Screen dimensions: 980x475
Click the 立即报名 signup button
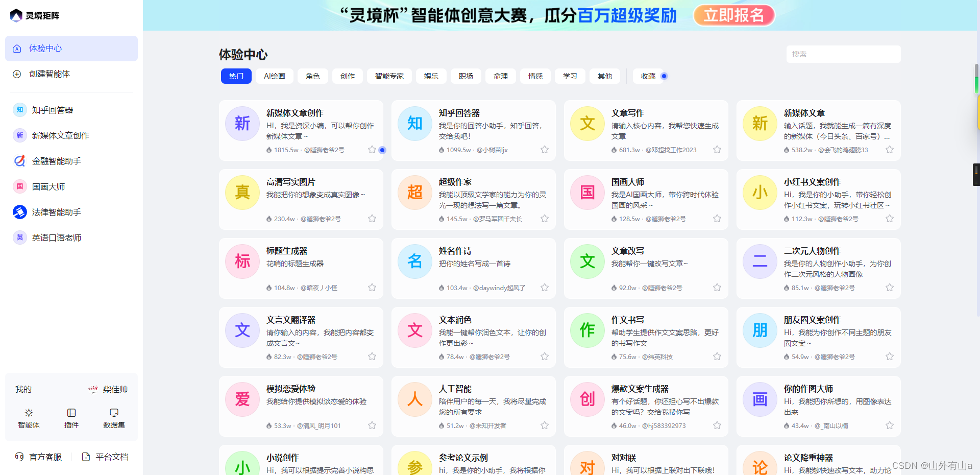(x=734, y=15)
